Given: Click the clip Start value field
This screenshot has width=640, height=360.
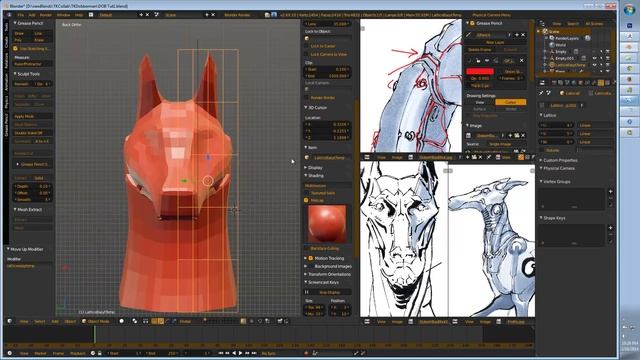Looking at the screenshot, I should [x=328, y=69].
